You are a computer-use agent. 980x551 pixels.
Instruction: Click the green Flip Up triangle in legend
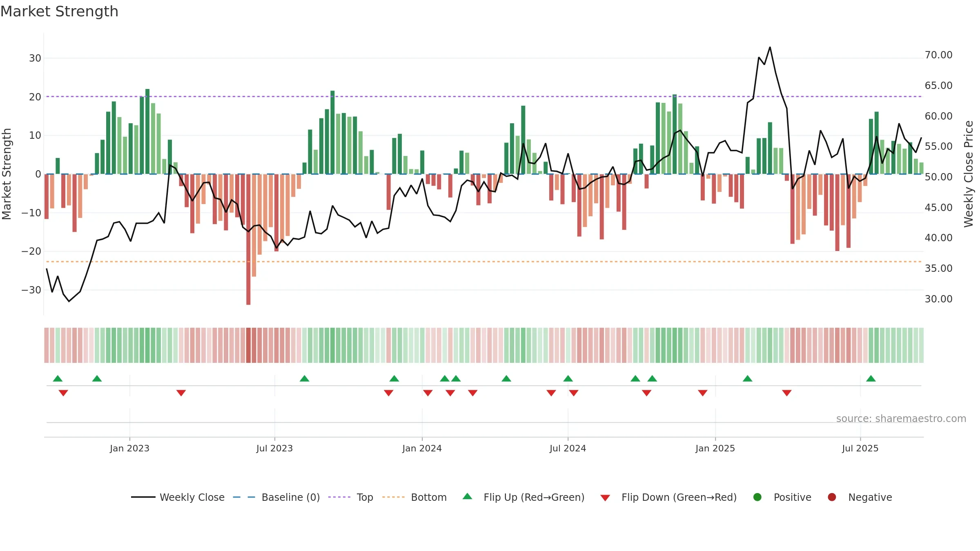(x=468, y=496)
